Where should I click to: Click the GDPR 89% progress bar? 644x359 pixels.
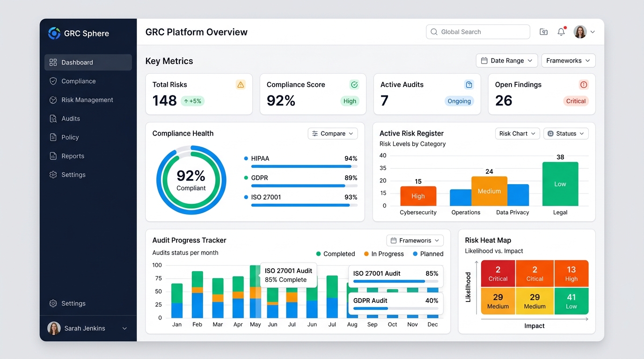pos(304,186)
